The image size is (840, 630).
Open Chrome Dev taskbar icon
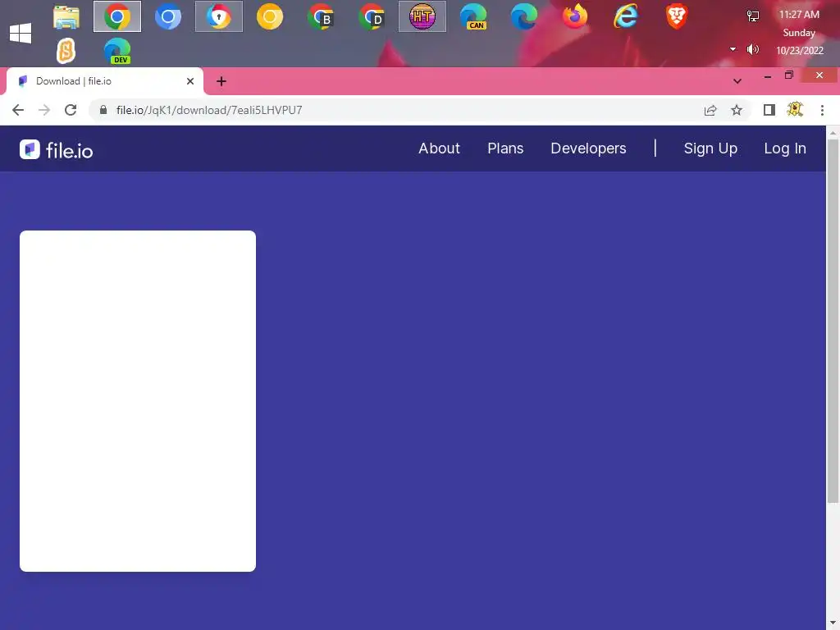point(372,16)
